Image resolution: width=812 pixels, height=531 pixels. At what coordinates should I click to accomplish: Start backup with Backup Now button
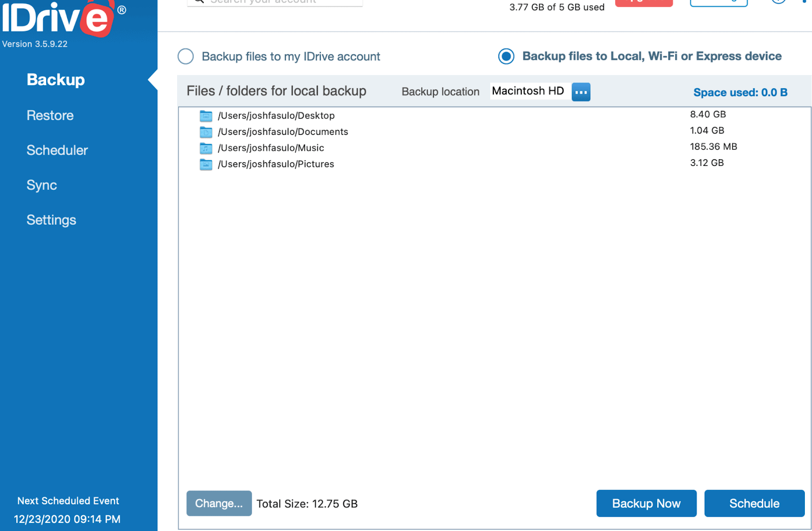coord(646,503)
